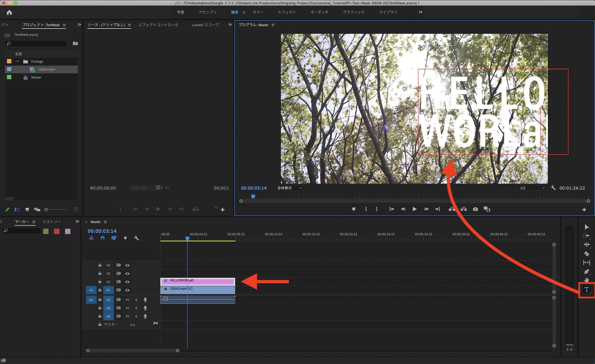Image resolution: width=595 pixels, height=364 pixels.
Task: Collapse the Footage bin folder
Action: tap(18, 62)
